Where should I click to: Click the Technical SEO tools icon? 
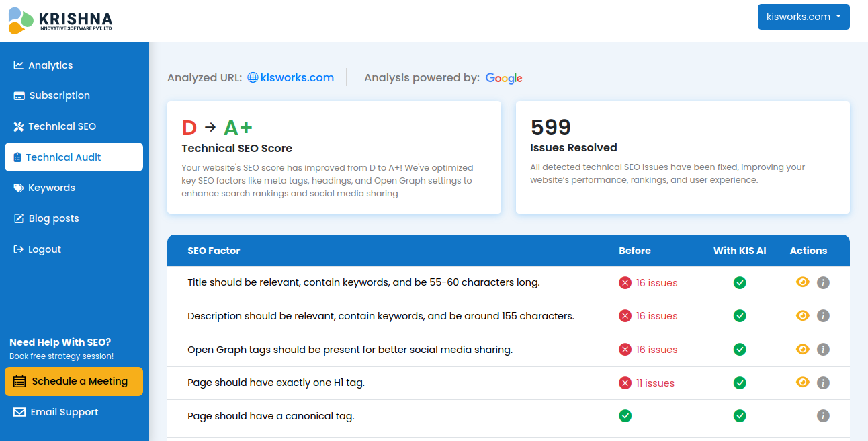19,126
